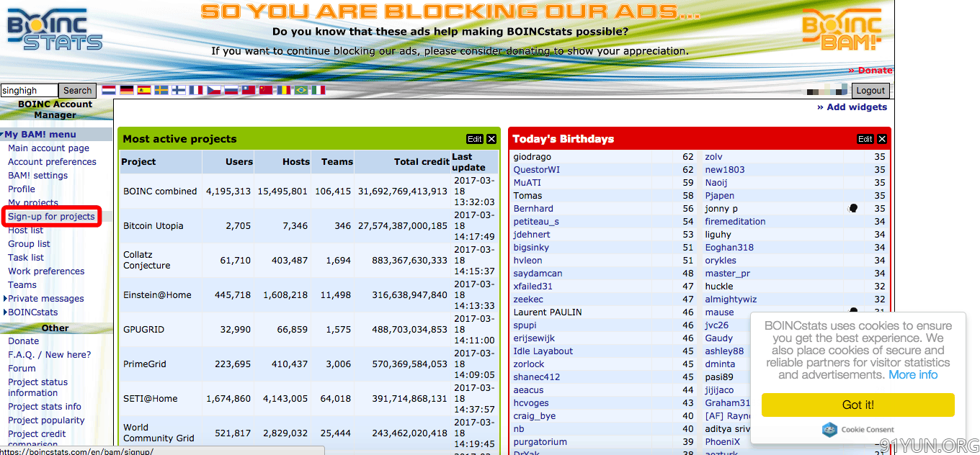The width and height of the screenshot is (980, 455).
Task: Collapse the My BAM! menu section
Action: [x=39, y=135]
